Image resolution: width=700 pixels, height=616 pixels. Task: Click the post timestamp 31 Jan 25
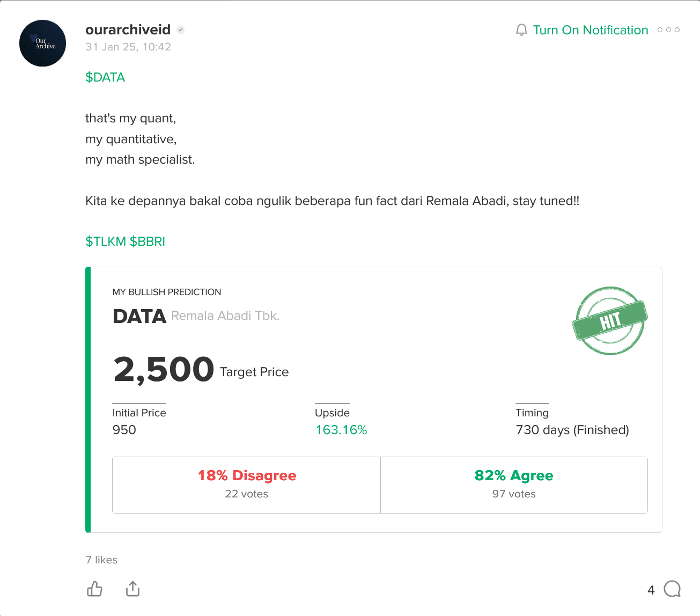tap(128, 47)
